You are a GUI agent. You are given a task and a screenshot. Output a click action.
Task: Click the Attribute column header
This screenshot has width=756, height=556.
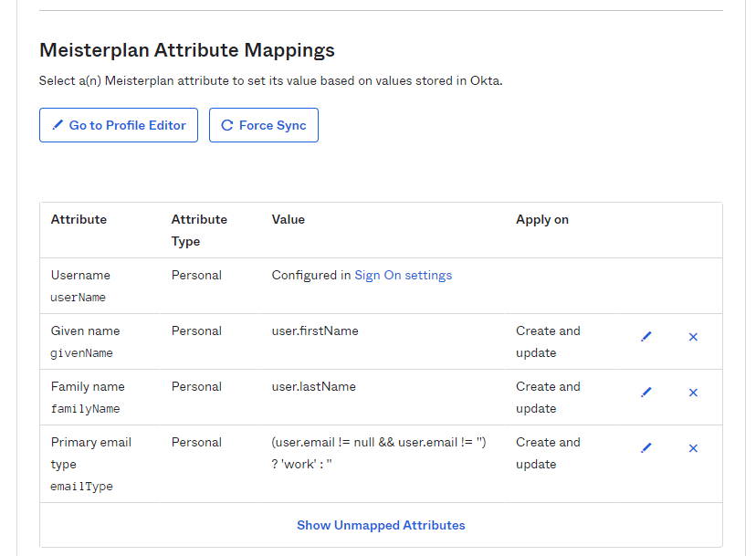(x=79, y=219)
